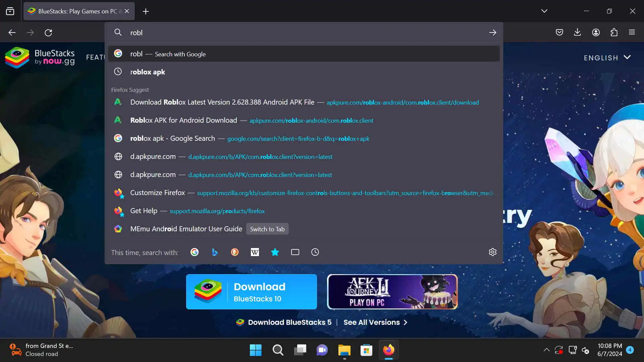Expand the ENGLISH language dropdown

607,58
